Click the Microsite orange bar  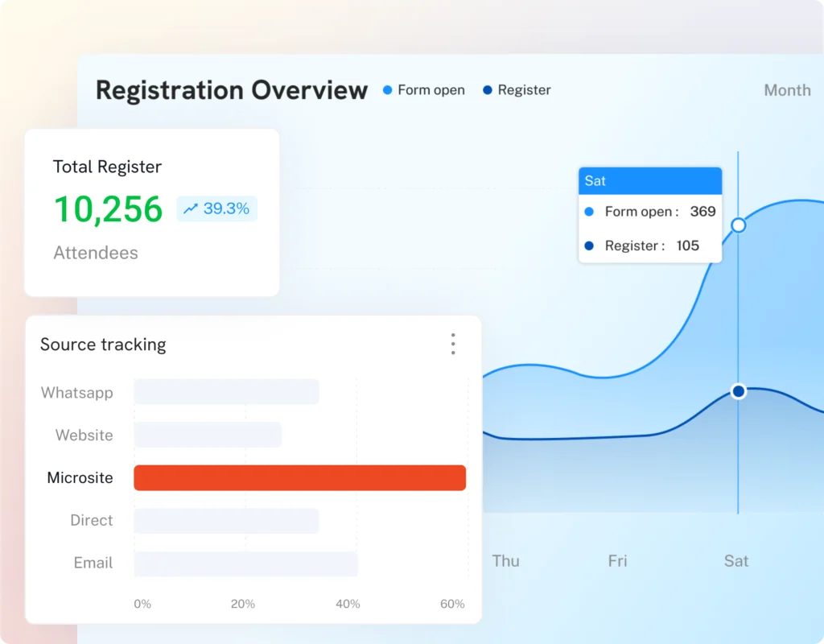(299, 477)
